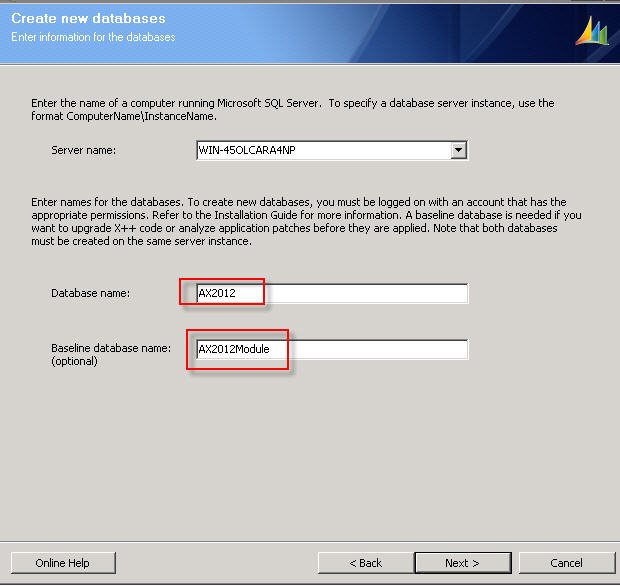Proceed with the Next button

click(x=463, y=563)
